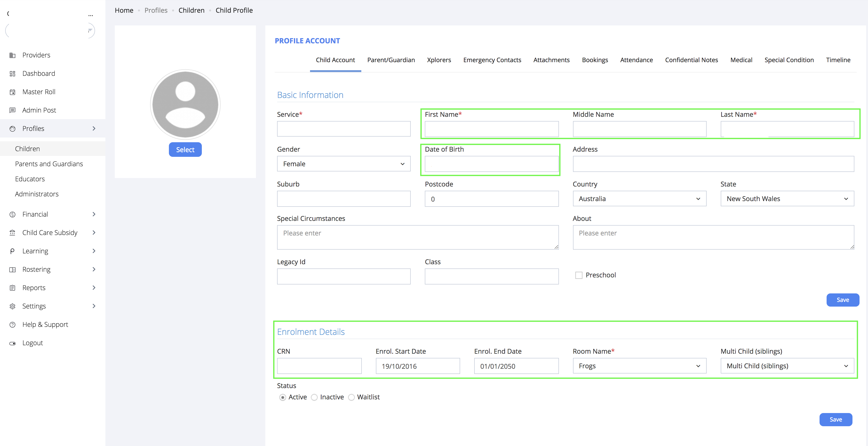This screenshot has width=868, height=446.
Task: Expand the Reports menu chevron
Action: point(94,288)
